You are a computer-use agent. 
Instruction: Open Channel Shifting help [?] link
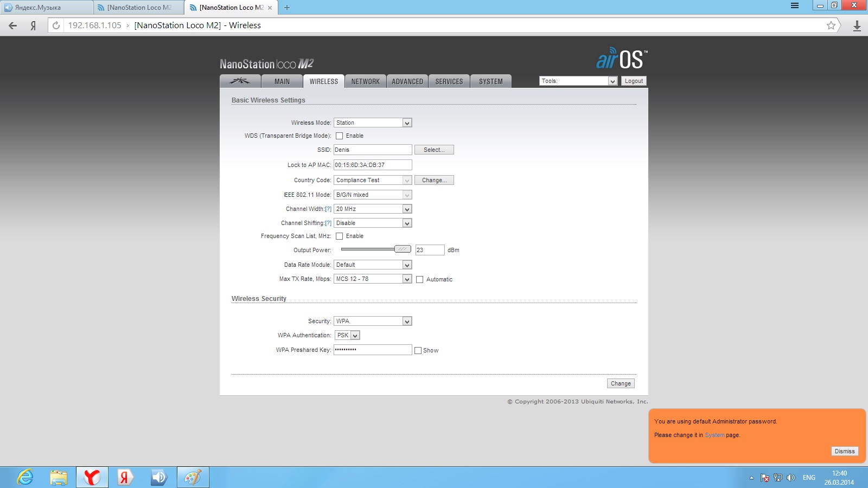click(x=328, y=223)
